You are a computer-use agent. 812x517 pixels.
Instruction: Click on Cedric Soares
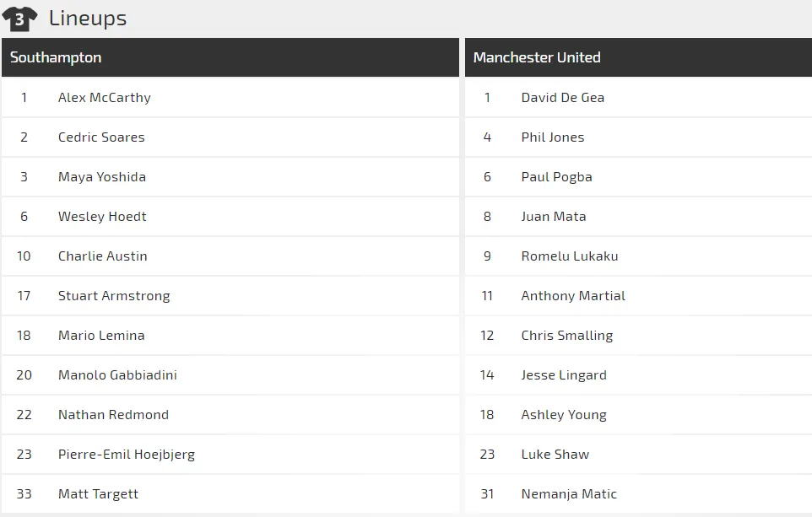pos(101,137)
